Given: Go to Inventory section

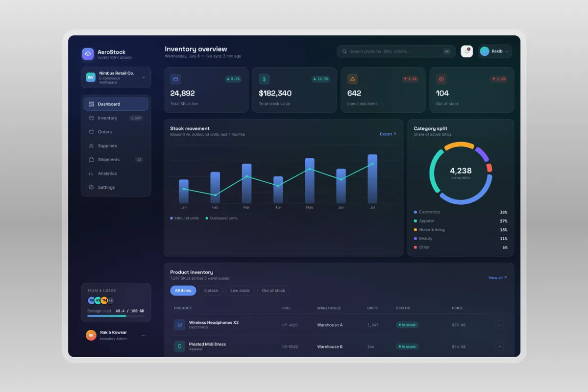Looking at the screenshot, I should pos(116,118).
